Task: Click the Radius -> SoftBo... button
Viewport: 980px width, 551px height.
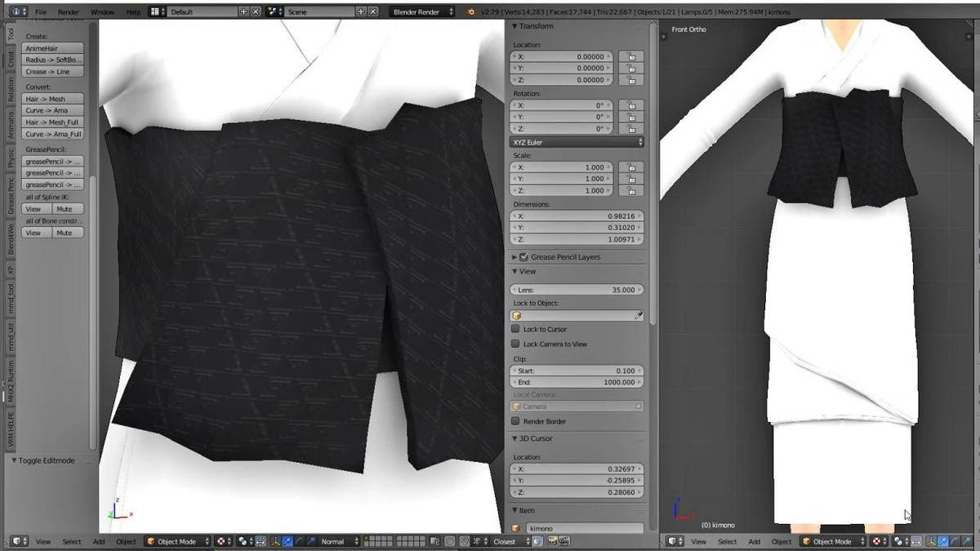Action: pyautogui.click(x=53, y=60)
